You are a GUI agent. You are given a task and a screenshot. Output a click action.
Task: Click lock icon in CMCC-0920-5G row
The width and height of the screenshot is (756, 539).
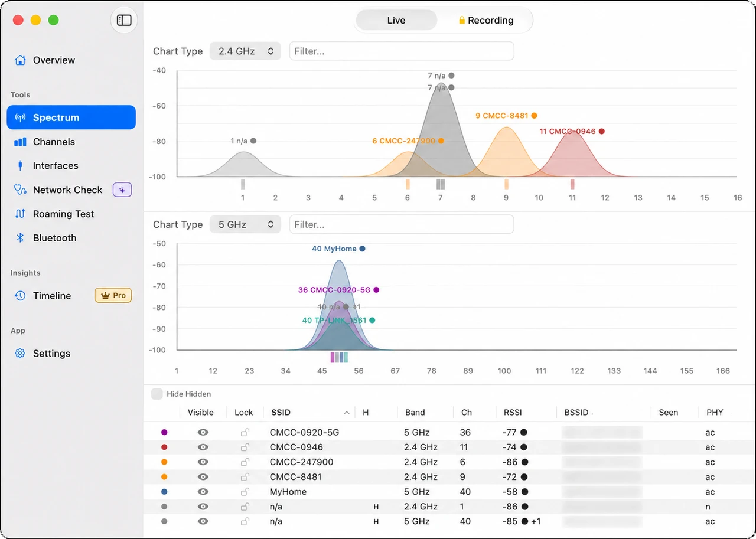pos(245,432)
